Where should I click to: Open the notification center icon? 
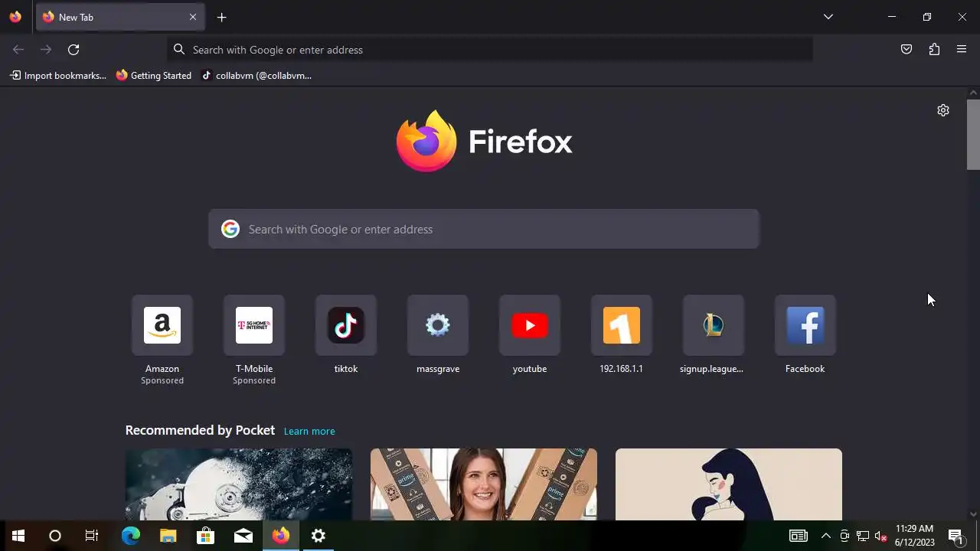[x=955, y=536]
